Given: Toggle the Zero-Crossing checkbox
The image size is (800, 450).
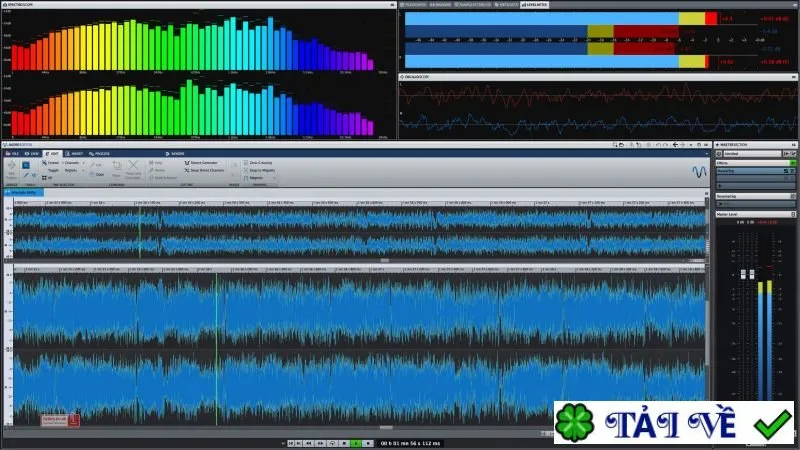Looking at the screenshot, I should (246, 163).
